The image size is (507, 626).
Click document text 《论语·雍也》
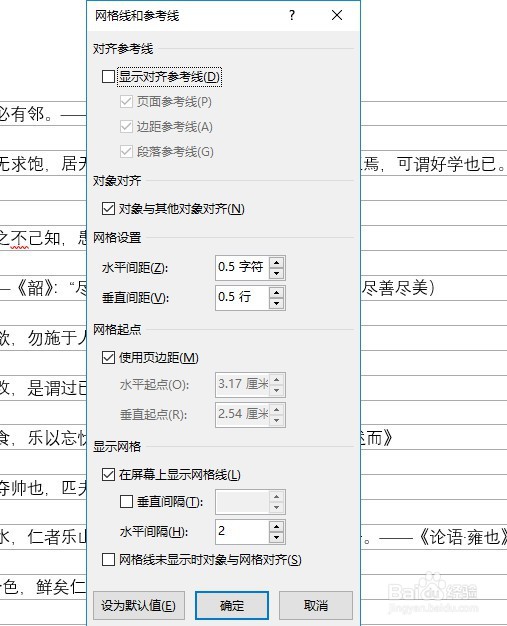point(462,537)
